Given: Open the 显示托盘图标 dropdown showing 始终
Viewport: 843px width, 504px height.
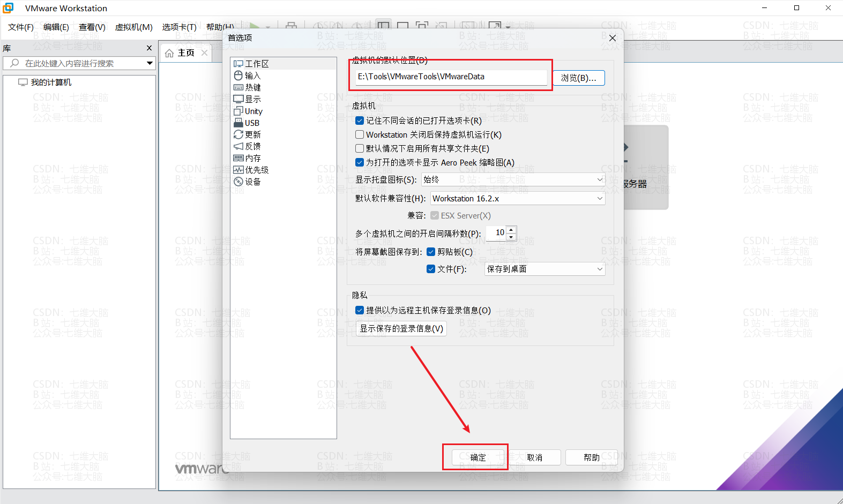Looking at the screenshot, I should pos(513,179).
